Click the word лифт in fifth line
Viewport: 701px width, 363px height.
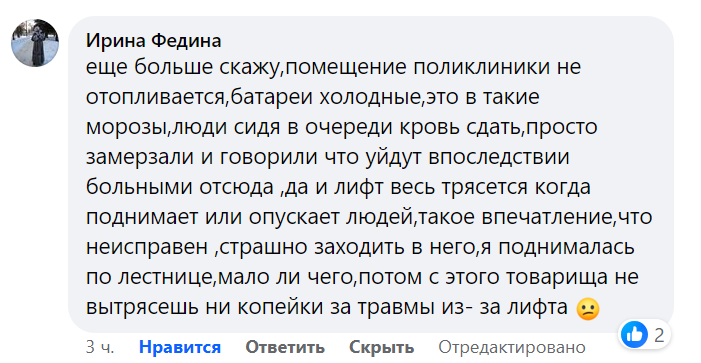click(x=359, y=187)
